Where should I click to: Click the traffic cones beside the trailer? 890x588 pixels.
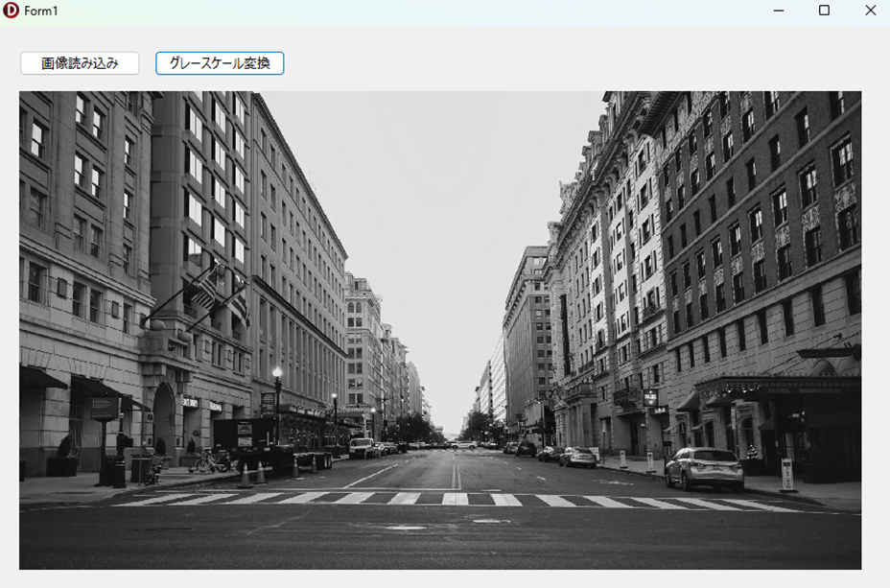coord(252,474)
